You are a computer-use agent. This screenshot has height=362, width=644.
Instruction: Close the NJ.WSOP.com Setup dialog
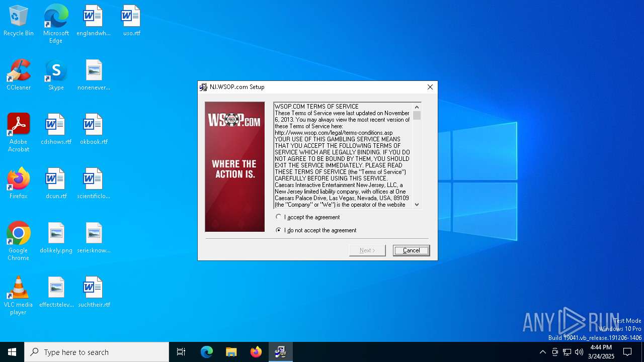pos(430,87)
